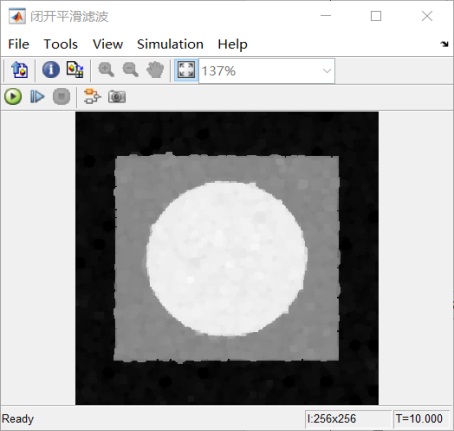This screenshot has width=454, height=431.
Task: Open the File menu
Action: (x=19, y=44)
